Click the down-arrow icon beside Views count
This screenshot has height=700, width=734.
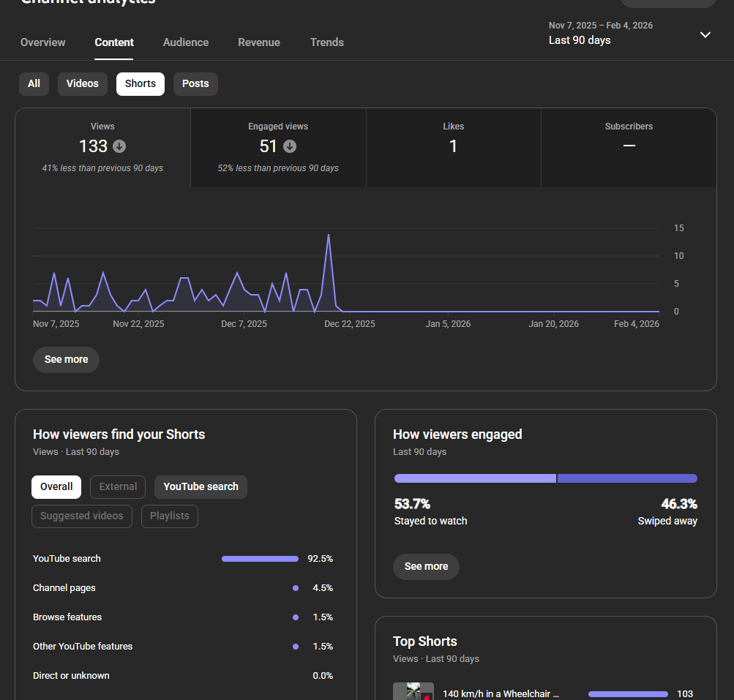pyautogui.click(x=120, y=146)
